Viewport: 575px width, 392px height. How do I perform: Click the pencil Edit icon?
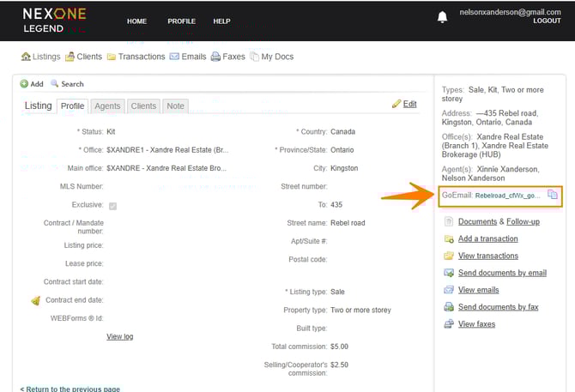[396, 104]
